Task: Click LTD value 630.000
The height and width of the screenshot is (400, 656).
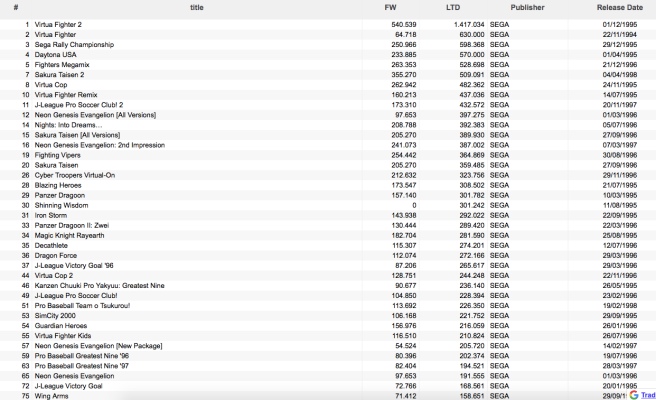Action: (x=472, y=35)
